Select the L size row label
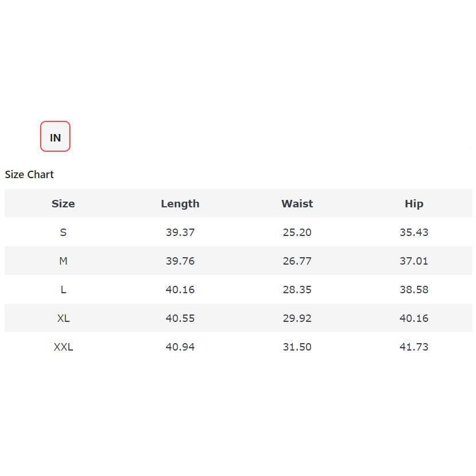The image size is (476, 476). 63,290
